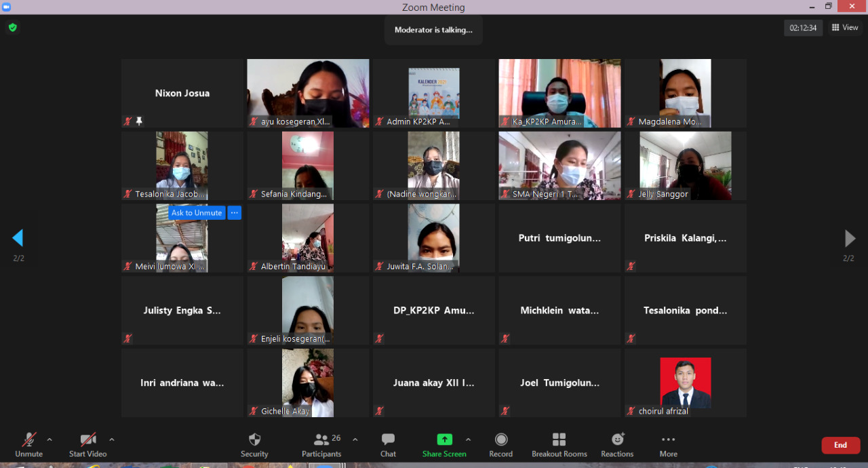Screen dimensions: 868x468
Task: Expand audio options arrow beside Unmute
Action: pyautogui.click(x=50, y=440)
